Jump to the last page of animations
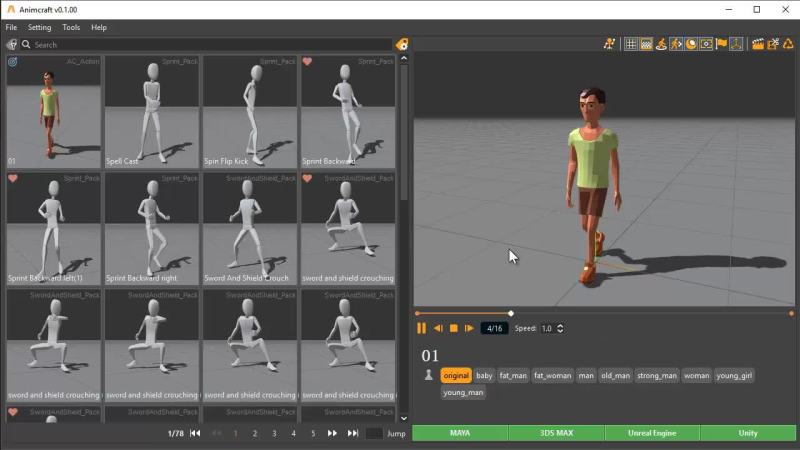The height and width of the screenshot is (450, 800). coord(353,433)
